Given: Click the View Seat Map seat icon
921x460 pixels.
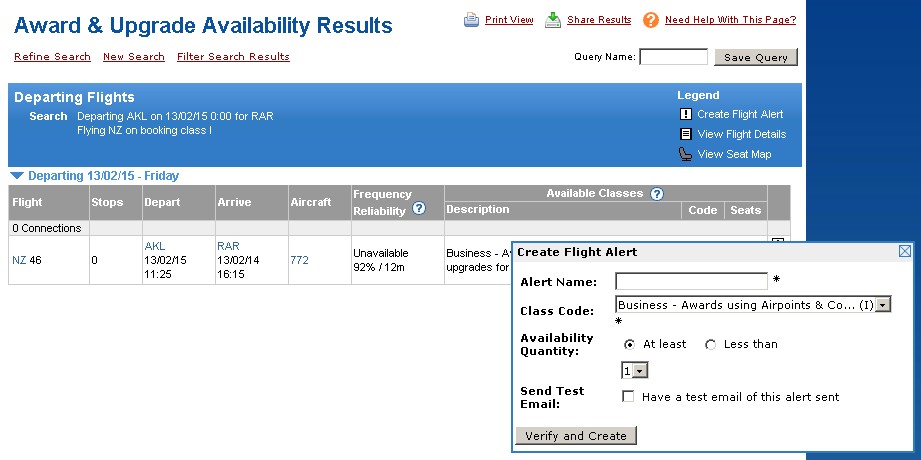Looking at the screenshot, I should point(685,154).
